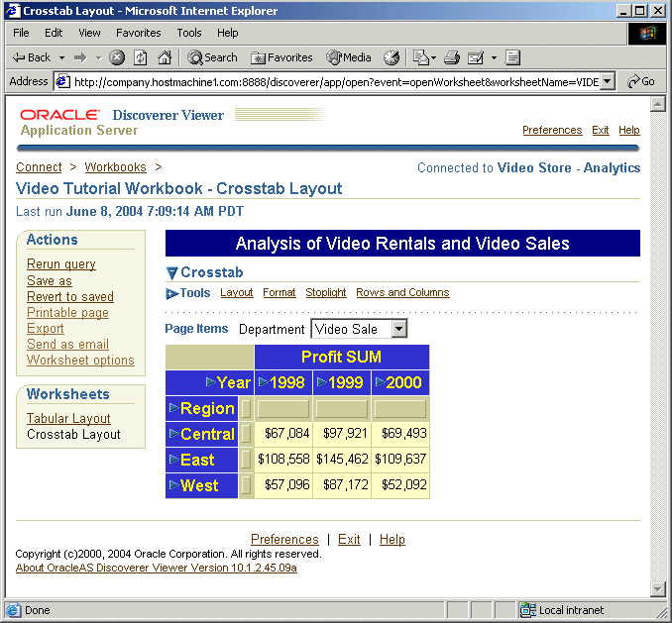Open Format tool link
Viewport: 672px width, 623px height.
(x=280, y=293)
